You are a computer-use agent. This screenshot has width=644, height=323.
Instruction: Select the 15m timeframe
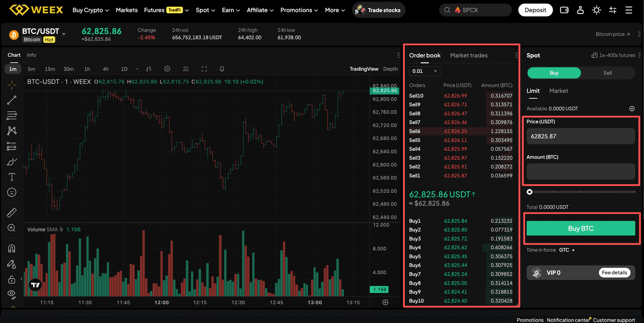(x=50, y=69)
